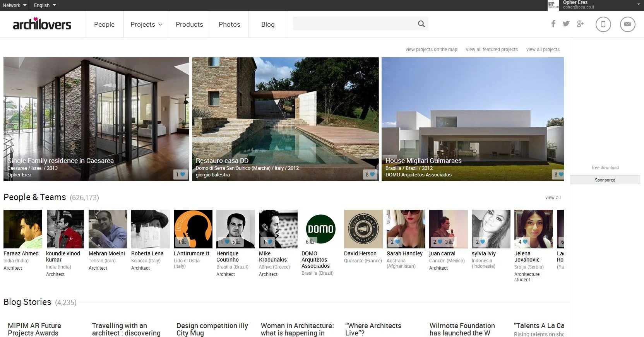Click the free download link
The image size is (644, 337).
pos(605,168)
